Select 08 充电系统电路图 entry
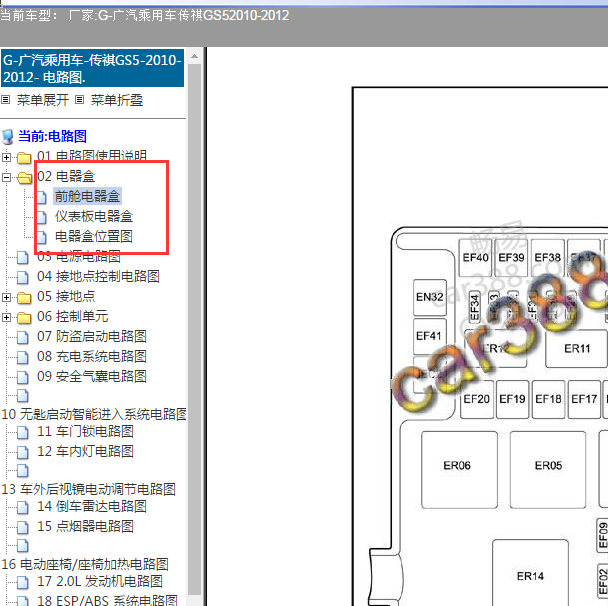 92,356
